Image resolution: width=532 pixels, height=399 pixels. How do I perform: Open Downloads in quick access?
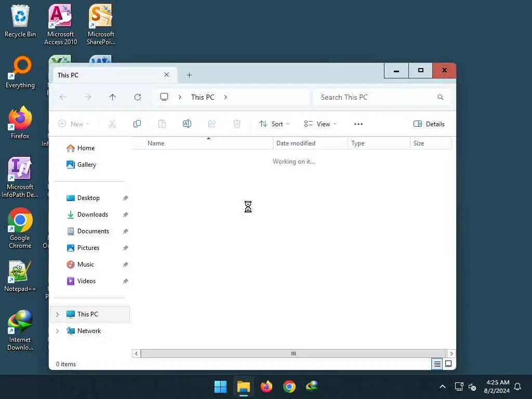(x=87, y=215)
